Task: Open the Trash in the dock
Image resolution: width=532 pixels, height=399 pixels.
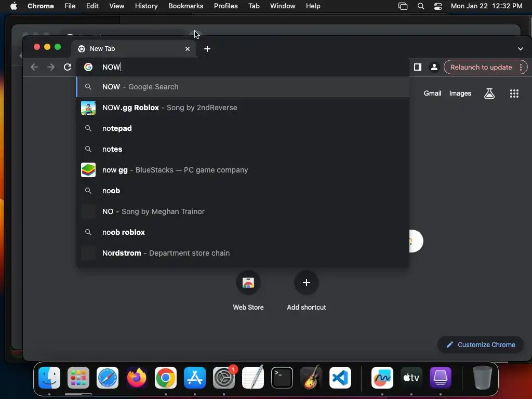Action: [x=483, y=378]
